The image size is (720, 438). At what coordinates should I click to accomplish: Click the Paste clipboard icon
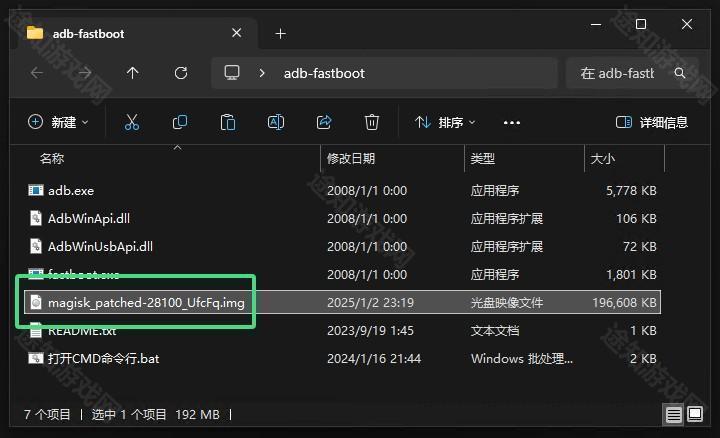[x=228, y=123]
